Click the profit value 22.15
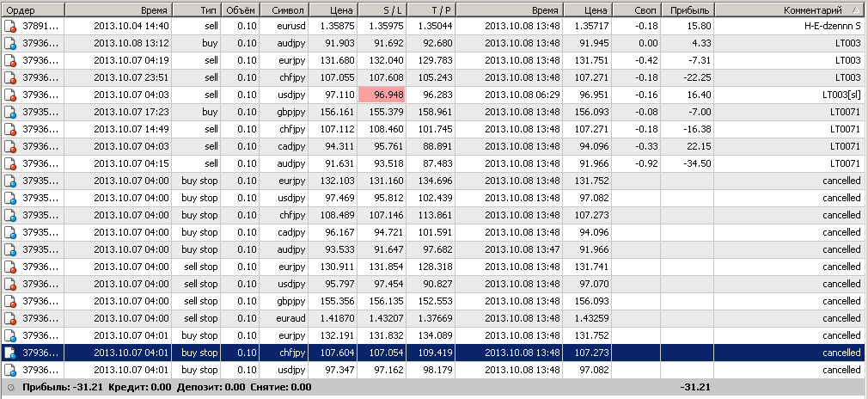This screenshot has width=868, height=399. pyautogui.click(x=700, y=146)
